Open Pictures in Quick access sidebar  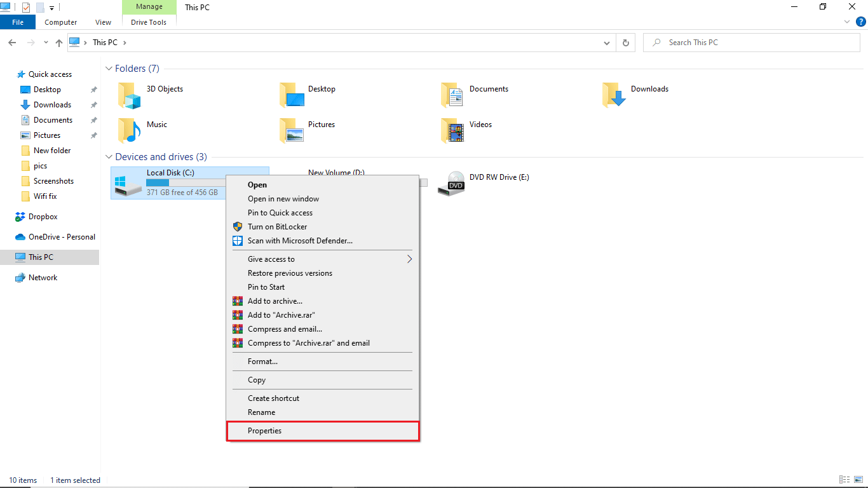click(47, 135)
